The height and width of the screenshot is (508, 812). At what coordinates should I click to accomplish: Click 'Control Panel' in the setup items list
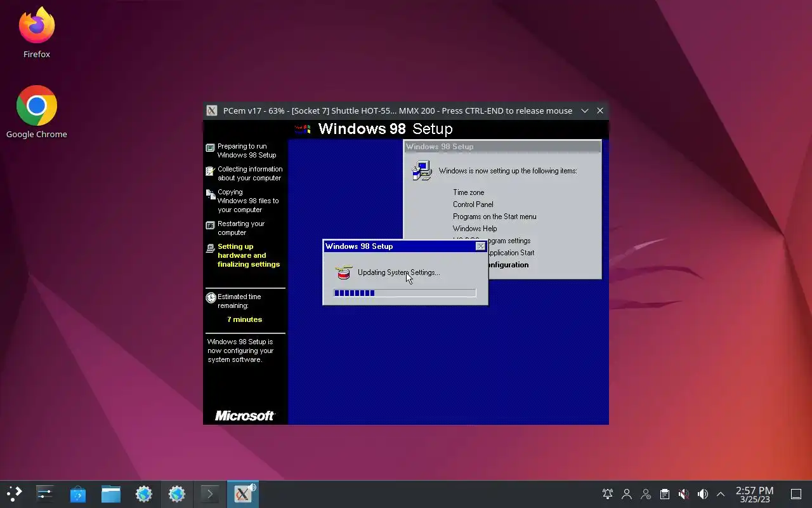coord(473,204)
